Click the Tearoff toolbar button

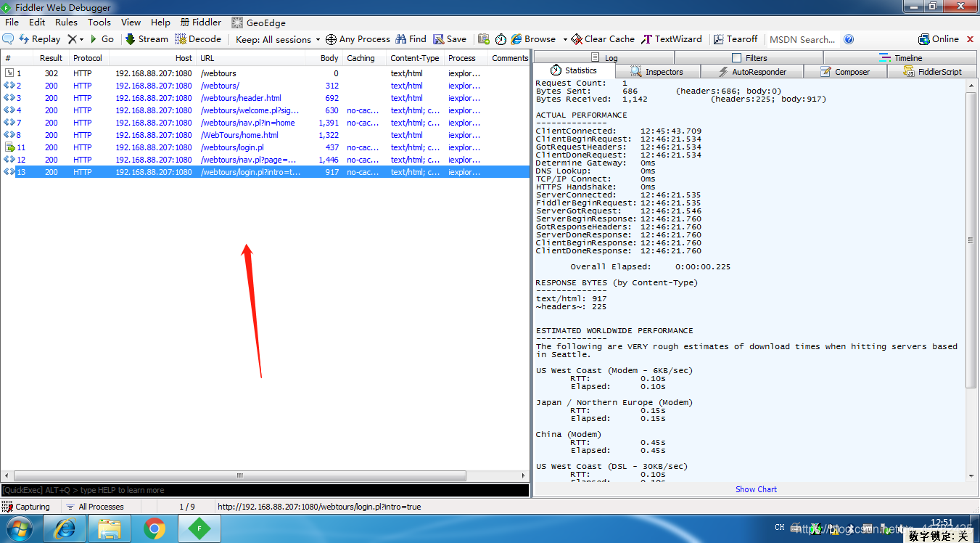pyautogui.click(x=736, y=39)
